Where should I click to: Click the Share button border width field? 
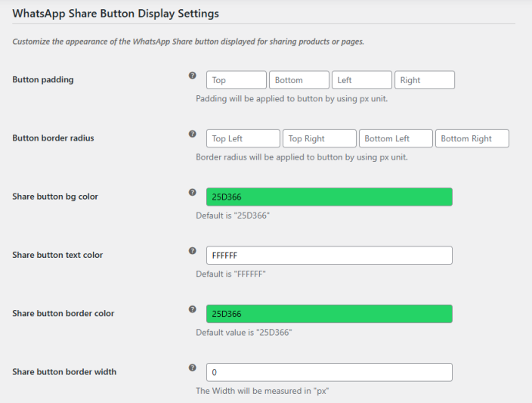(329, 372)
